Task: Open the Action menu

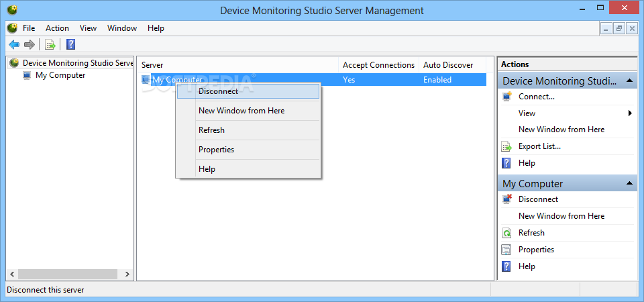Action: tap(57, 28)
